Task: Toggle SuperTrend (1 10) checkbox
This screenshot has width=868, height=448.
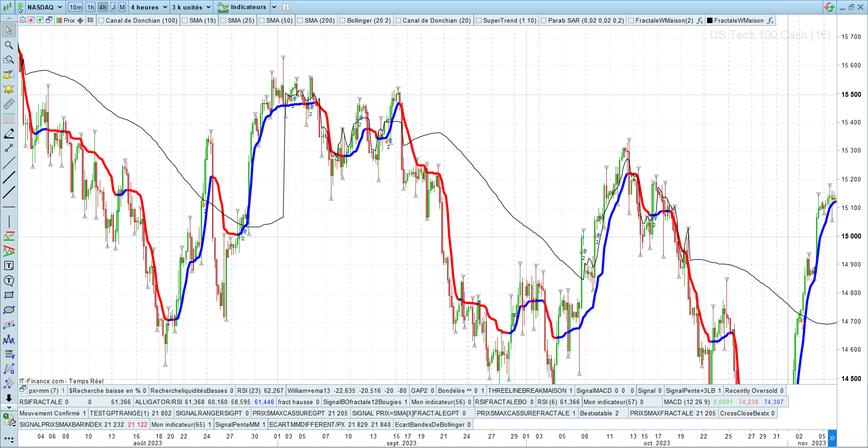Action: (479, 20)
